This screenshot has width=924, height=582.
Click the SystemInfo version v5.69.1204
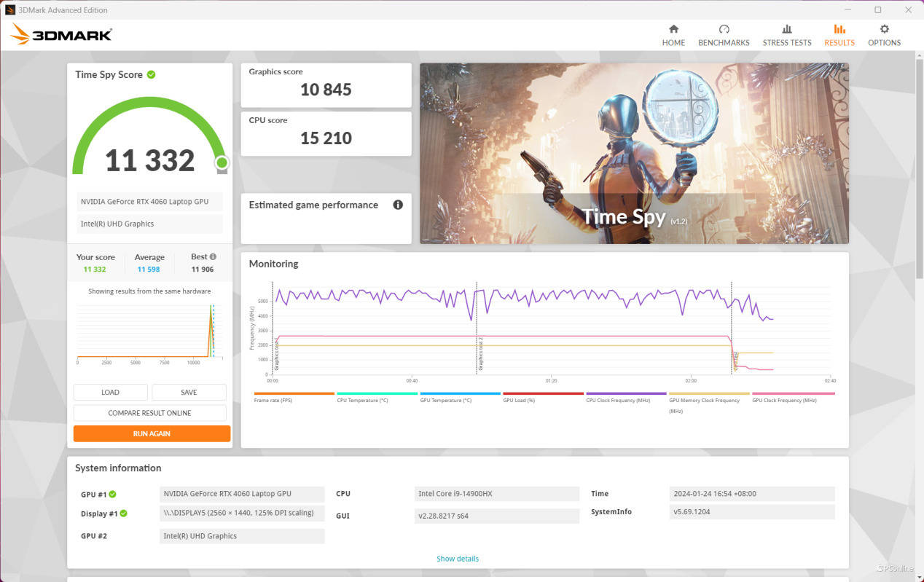(x=752, y=512)
